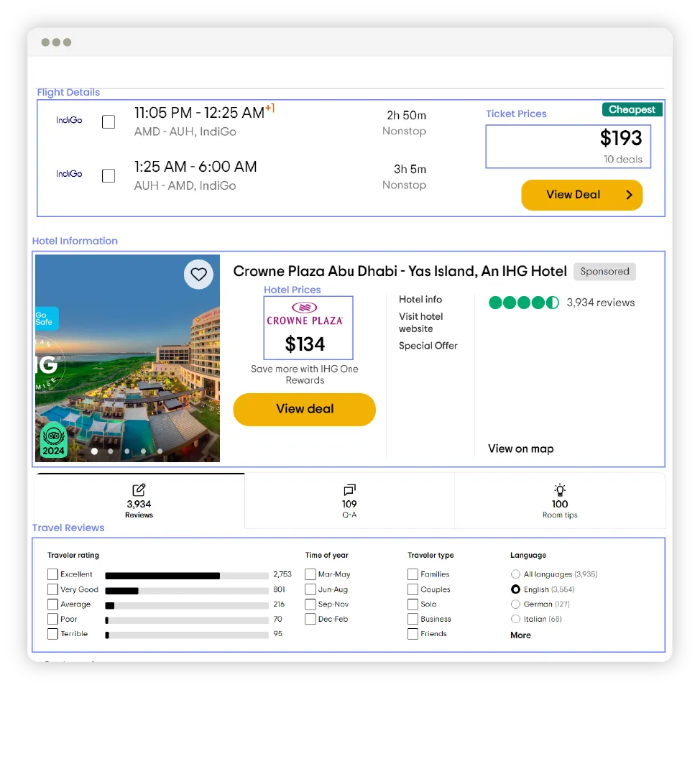Tick the Jun-Aug time filter
Image resolution: width=700 pixels, height=782 pixels.
click(x=310, y=589)
